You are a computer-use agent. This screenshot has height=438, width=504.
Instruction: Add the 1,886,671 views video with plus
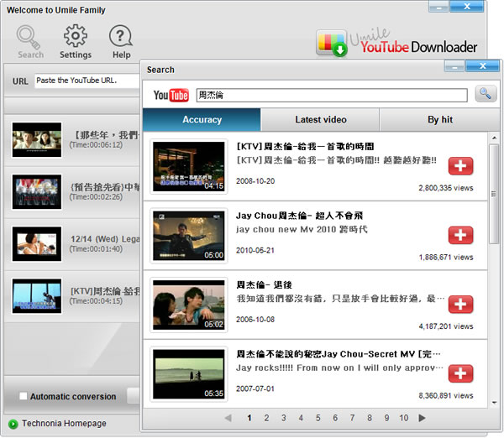click(x=460, y=235)
